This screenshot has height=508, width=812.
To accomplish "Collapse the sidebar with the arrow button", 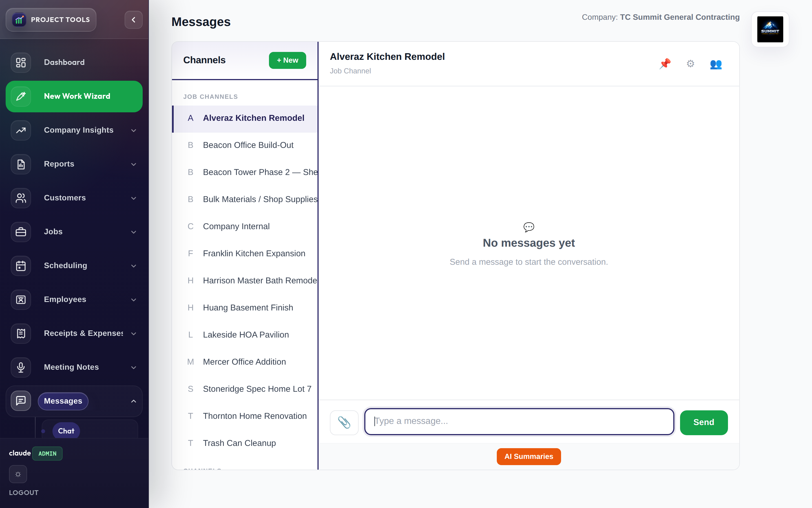I will pyautogui.click(x=134, y=20).
